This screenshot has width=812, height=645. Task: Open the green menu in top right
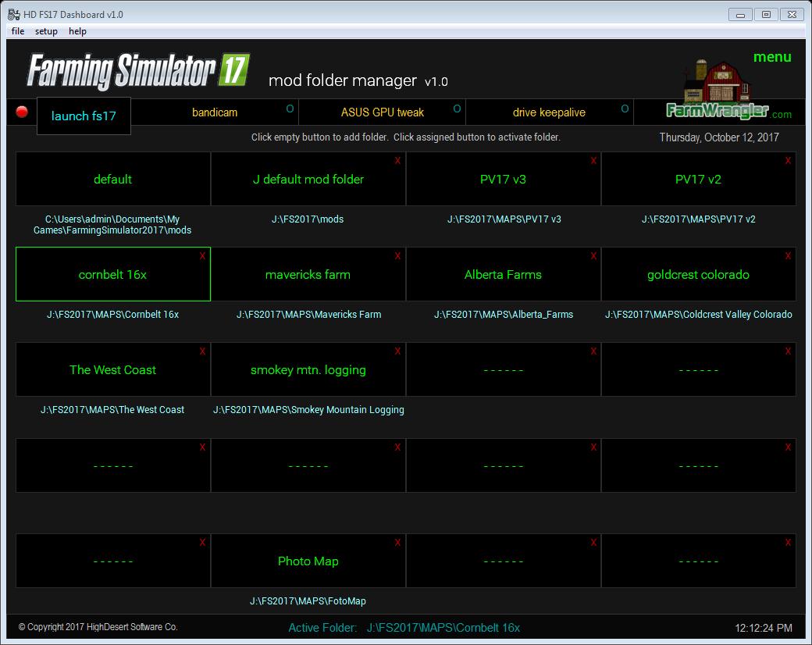click(772, 57)
